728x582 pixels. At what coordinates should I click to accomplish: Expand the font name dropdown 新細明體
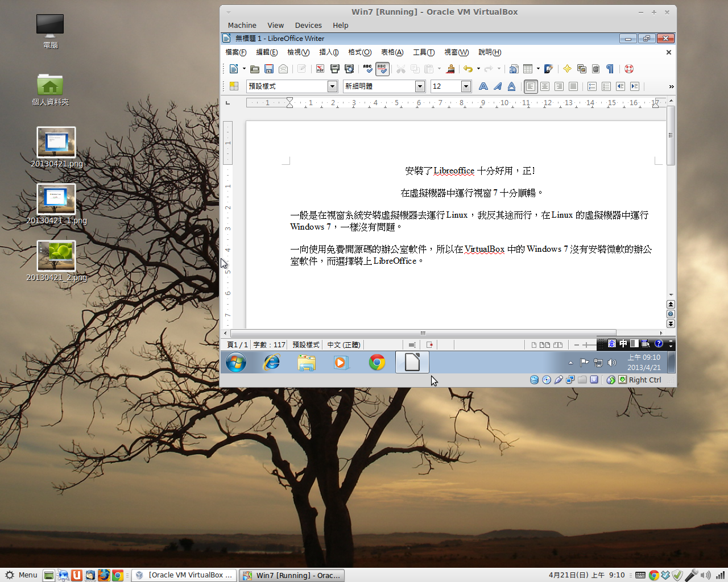coord(420,86)
